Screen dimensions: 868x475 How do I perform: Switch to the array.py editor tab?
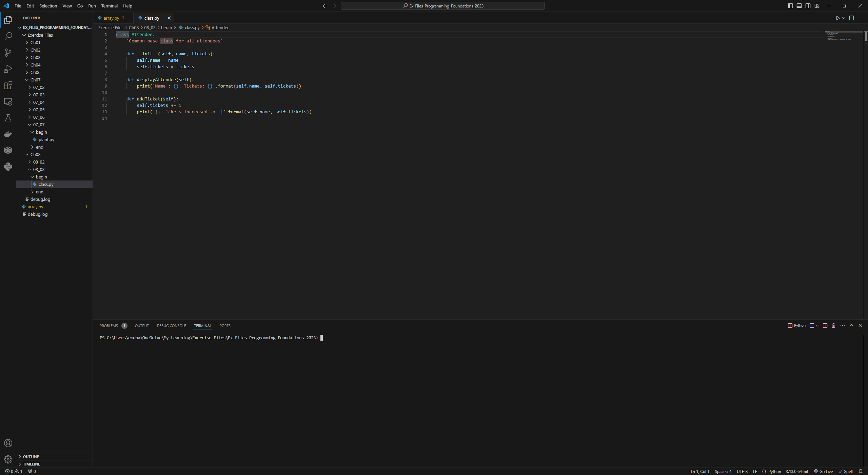[113, 18]
